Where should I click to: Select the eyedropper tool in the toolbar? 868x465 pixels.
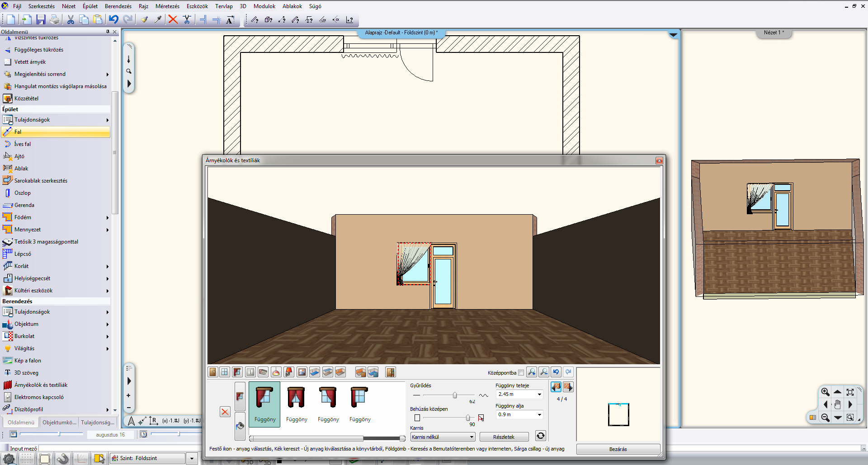(158, 19)
